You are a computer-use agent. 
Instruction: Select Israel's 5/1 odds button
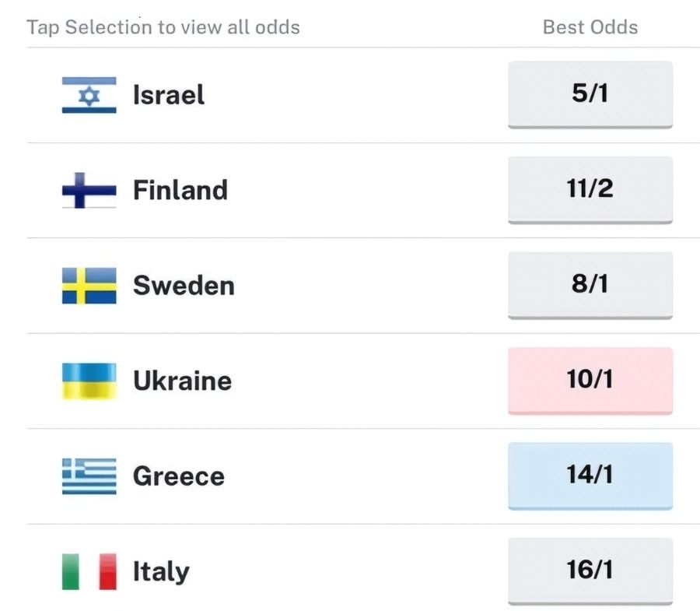[x=590, y=94]
